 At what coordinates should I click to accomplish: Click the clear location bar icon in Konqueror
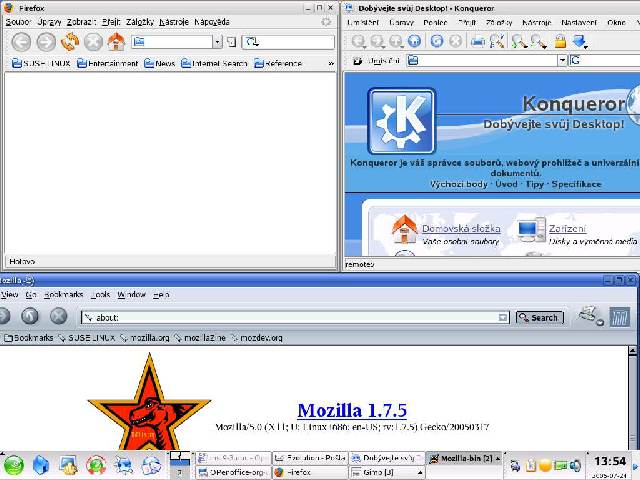pos(358,61)
